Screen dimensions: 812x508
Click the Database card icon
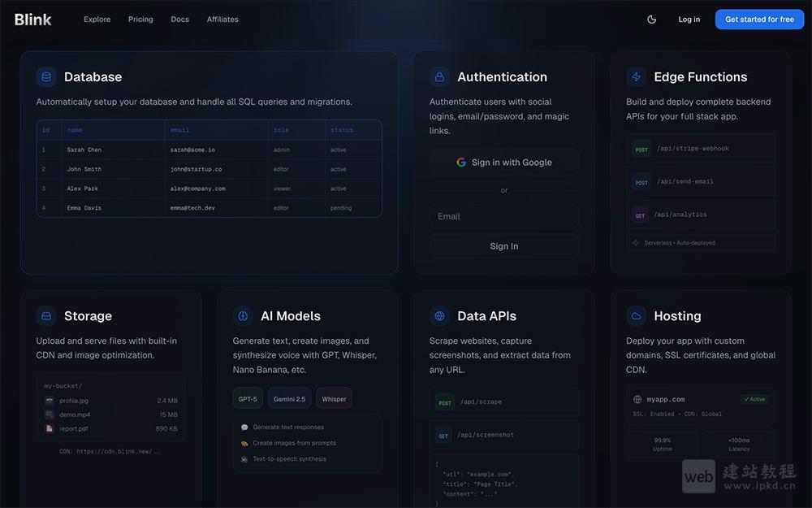click(x=46, y=77)
